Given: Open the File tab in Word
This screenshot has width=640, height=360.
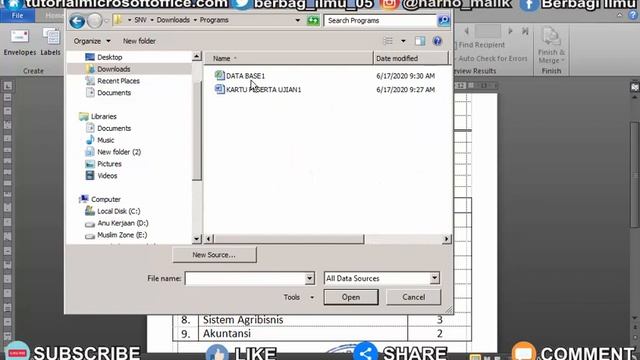Looking at the screenshot, I should point(17,16).
